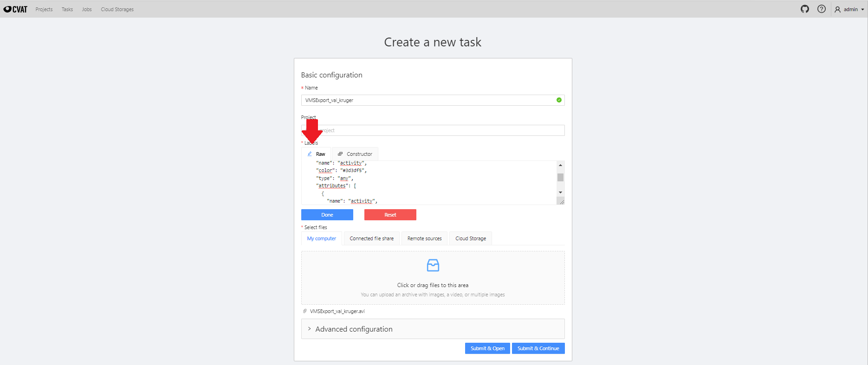Open the Projects menu

click(x=44, y=9)
